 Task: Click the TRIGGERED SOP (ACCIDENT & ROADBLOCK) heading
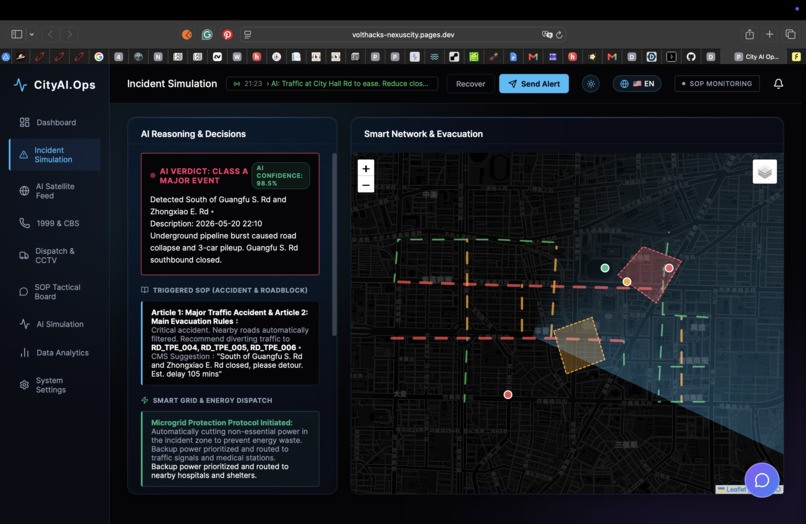230,290
